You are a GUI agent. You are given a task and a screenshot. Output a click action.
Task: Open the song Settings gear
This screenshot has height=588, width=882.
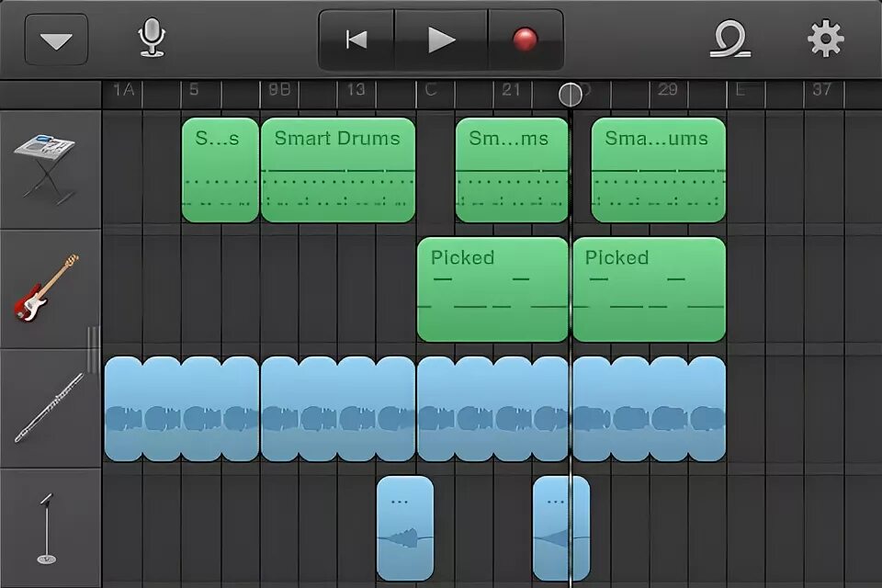pos(824,39)
